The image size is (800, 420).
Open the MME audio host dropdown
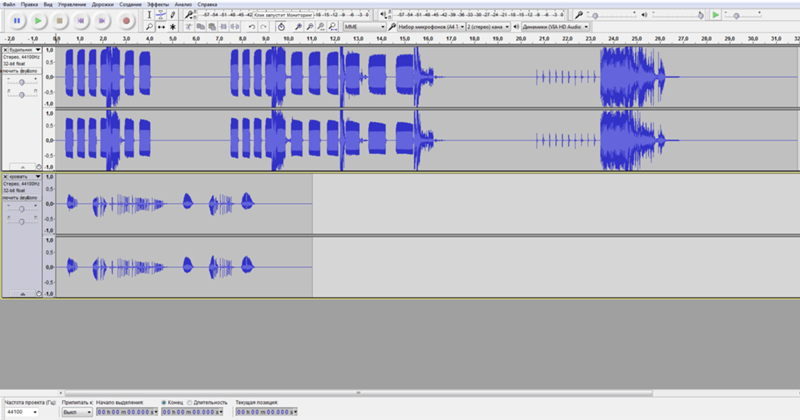coord(365,27)
